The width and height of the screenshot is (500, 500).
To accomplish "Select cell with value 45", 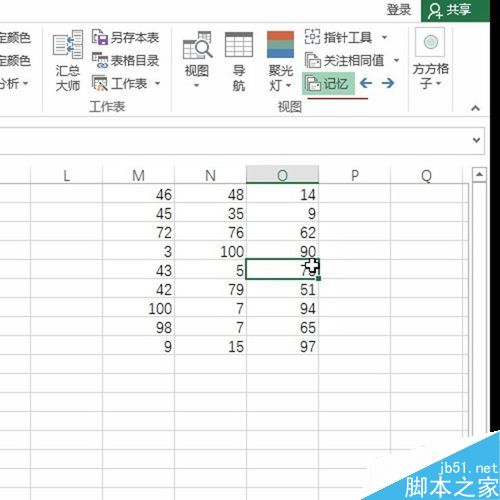I will coord(138,213).
